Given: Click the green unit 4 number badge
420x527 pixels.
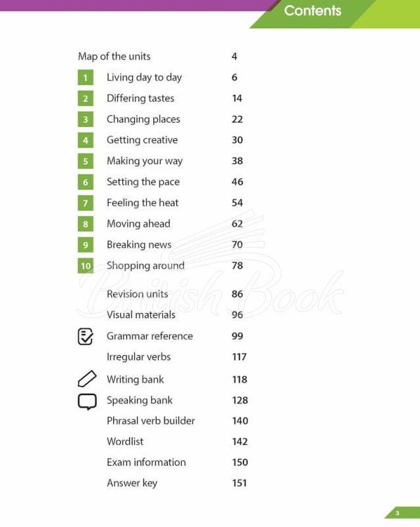Looking at the screenshot, I should pos(85,140).
